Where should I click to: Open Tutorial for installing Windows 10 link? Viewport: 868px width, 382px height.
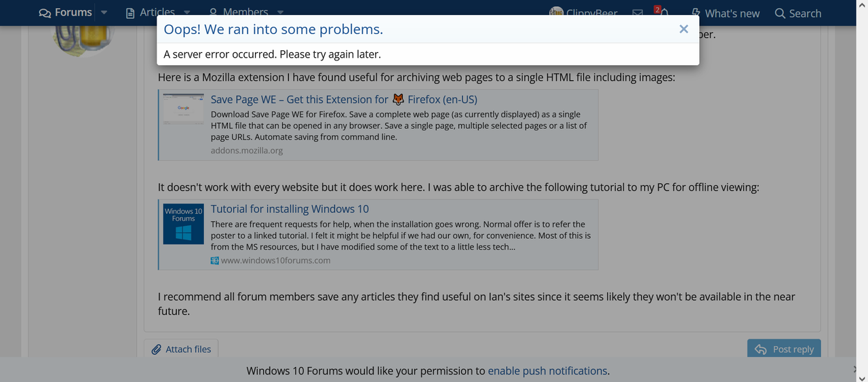[x=290, y=209]
